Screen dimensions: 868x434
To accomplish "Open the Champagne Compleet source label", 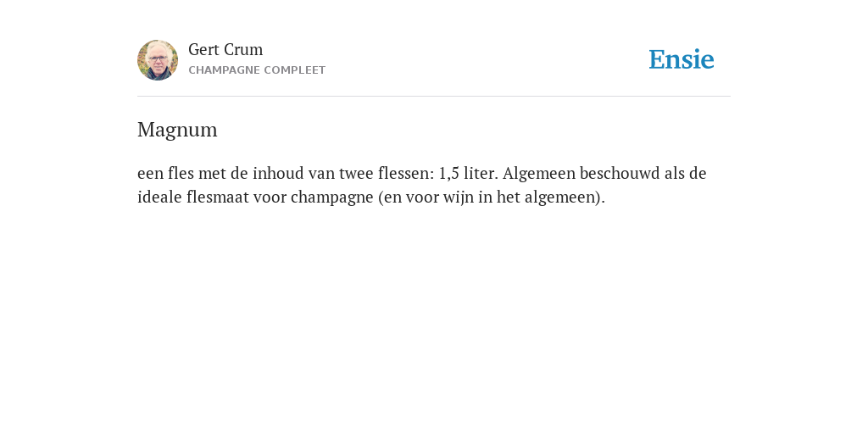I will 257,70.
